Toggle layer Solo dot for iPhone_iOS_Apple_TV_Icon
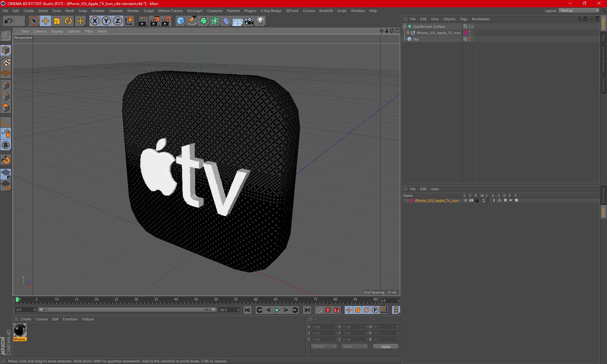 tap(465, 200)
